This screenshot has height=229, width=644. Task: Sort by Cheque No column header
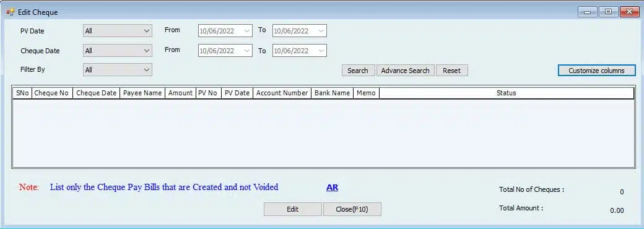52,93
